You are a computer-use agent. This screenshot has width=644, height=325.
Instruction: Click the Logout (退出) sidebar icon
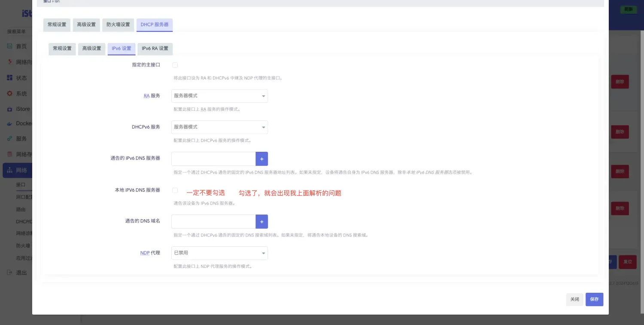click(x=10, y=273)
